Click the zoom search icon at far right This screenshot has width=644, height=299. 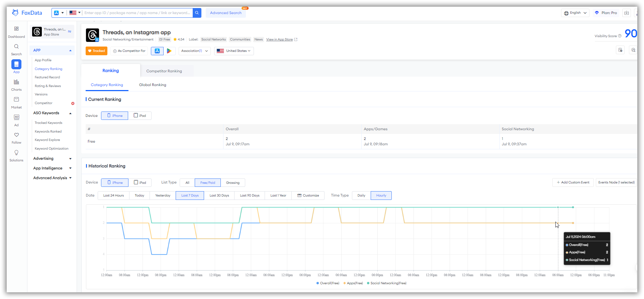633,50
